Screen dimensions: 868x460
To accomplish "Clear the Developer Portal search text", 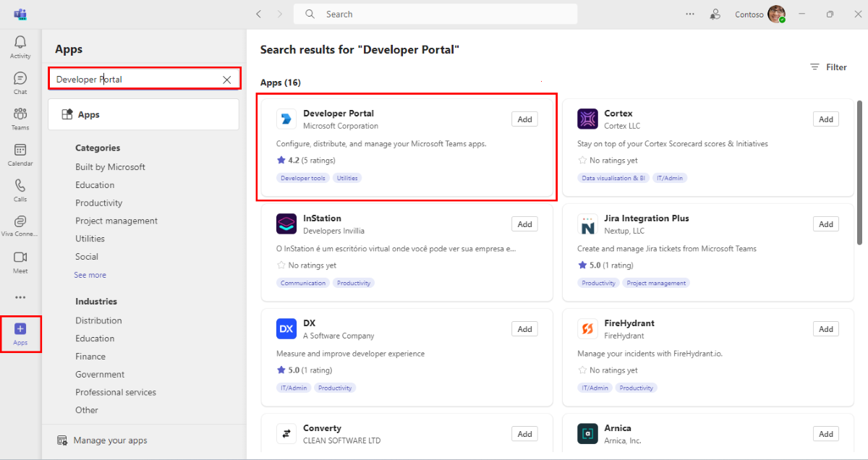I will (227, 80).
